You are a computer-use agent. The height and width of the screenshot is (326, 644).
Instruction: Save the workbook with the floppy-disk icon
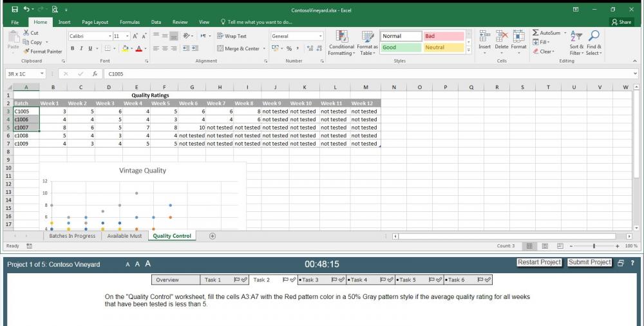(x=15, y=9)
